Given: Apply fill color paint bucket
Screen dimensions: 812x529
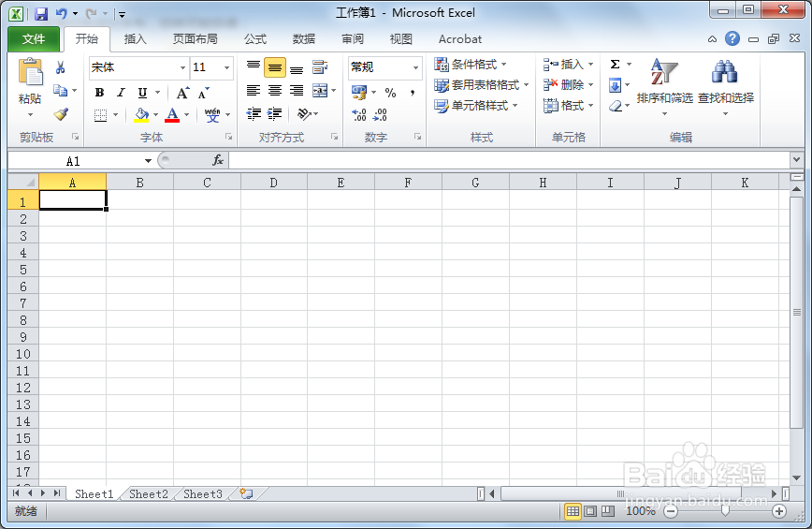Looking at the screenshot, I should [141, 114].
